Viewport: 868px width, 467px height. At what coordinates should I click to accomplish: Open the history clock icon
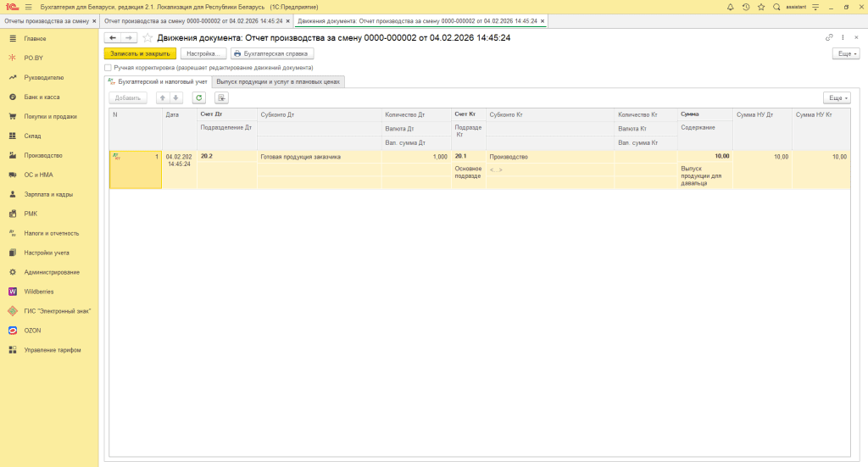746,7
